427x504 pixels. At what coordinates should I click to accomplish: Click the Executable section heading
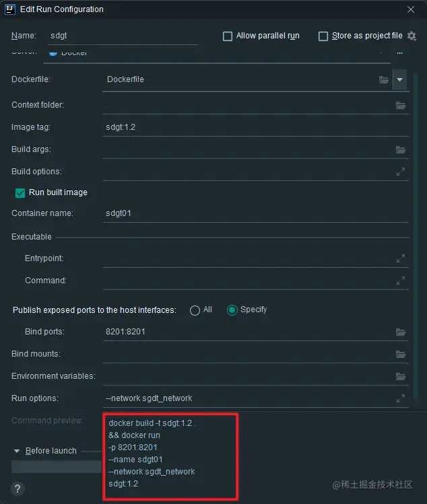click(x=32, y=237)
